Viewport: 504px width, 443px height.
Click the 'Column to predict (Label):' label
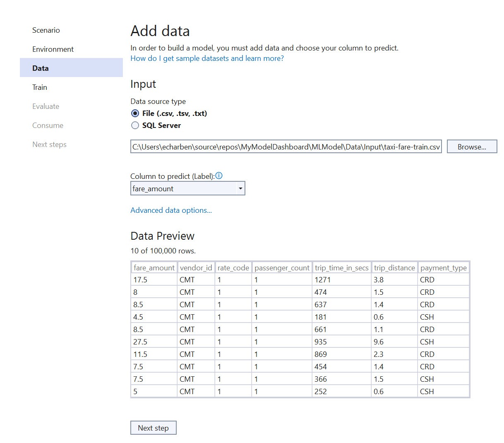coord(172,176)
